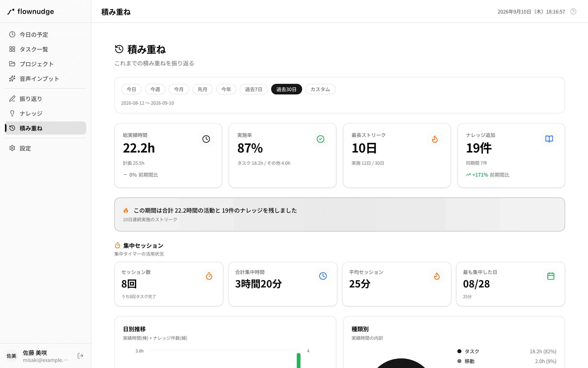Screen dimensions: 588x368
Task: Click the 総実績時間 22.2h card
Action: (168, 155)
